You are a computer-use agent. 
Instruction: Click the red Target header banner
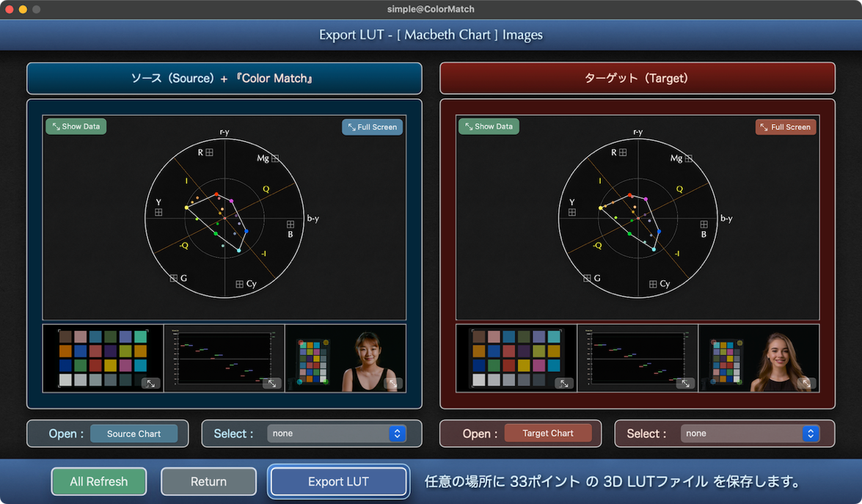(x=638, y=78)
